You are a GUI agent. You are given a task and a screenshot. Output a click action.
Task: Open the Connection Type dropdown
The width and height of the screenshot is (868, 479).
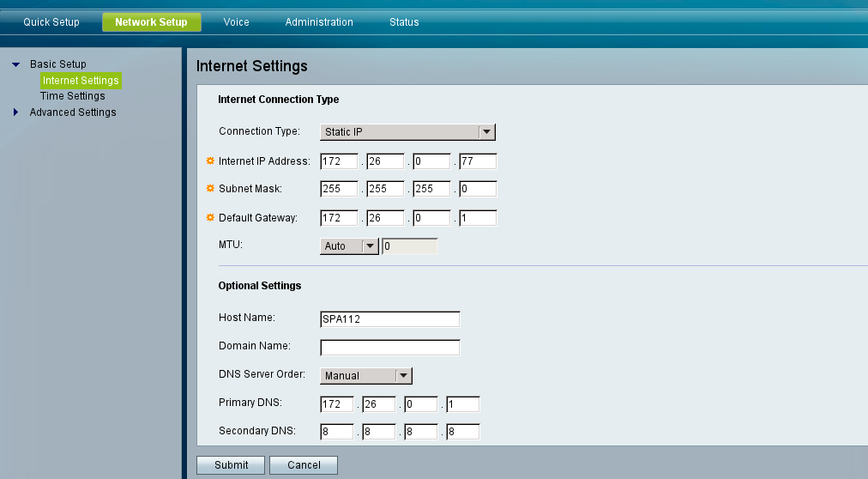pos(408,132)
